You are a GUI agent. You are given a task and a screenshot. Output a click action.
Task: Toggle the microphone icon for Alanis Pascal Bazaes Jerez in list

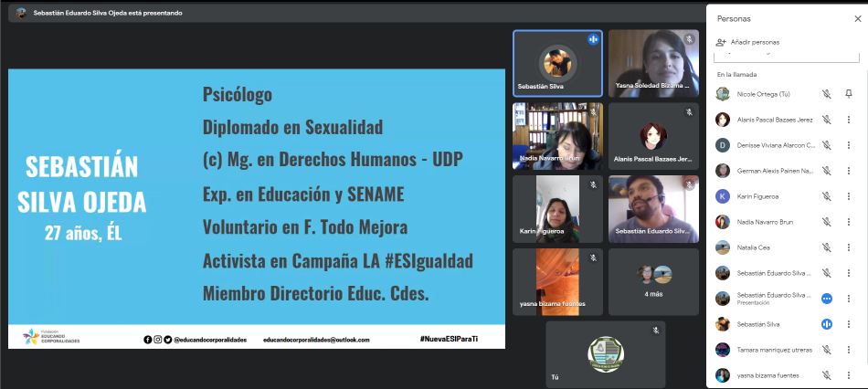(x=826, y=120)
